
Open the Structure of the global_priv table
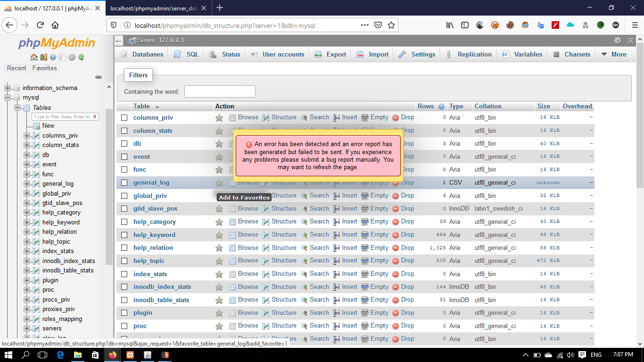tap(284, 195)
